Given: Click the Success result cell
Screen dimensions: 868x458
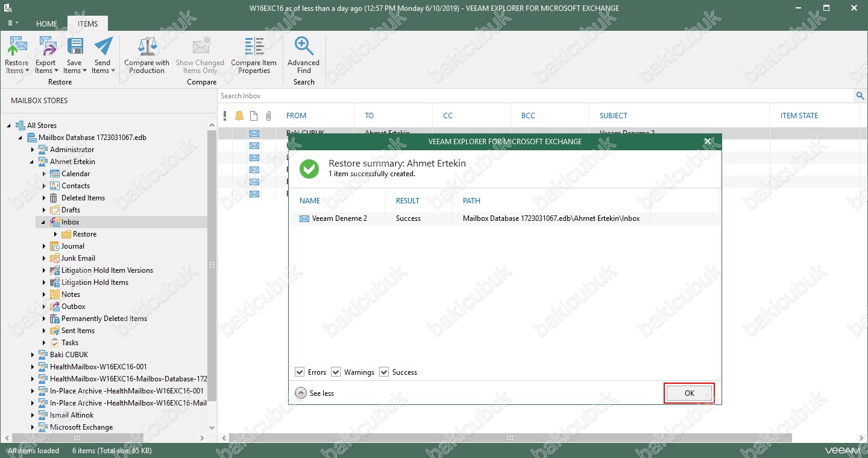Looking at the screenshot, I should (408, 218).
